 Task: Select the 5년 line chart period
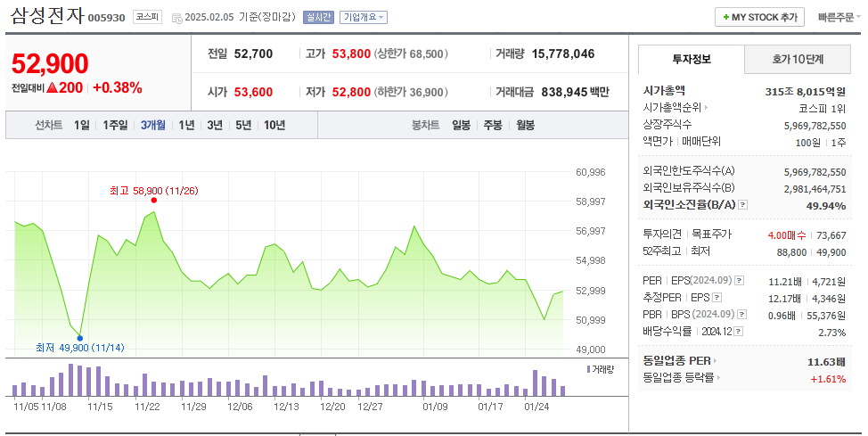[x=243, y=125]
